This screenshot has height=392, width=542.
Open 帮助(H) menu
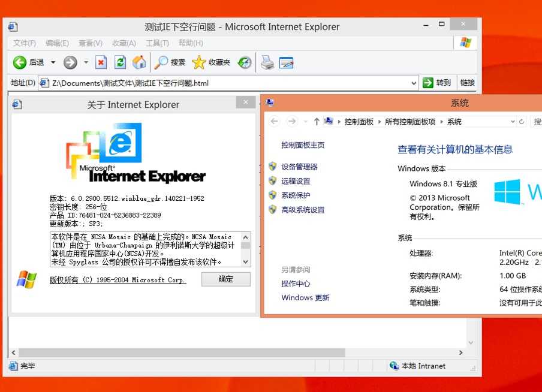tap(191, 43)
